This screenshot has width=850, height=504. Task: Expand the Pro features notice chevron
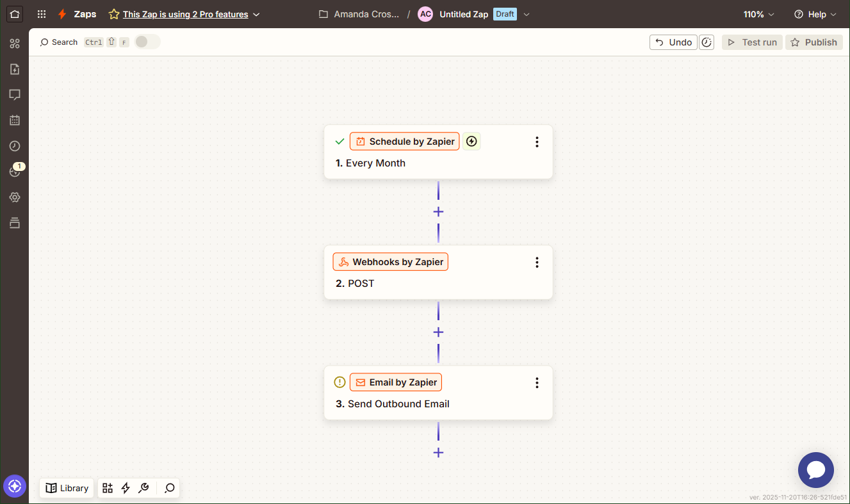pyautogui.click(x=256, y=14)
